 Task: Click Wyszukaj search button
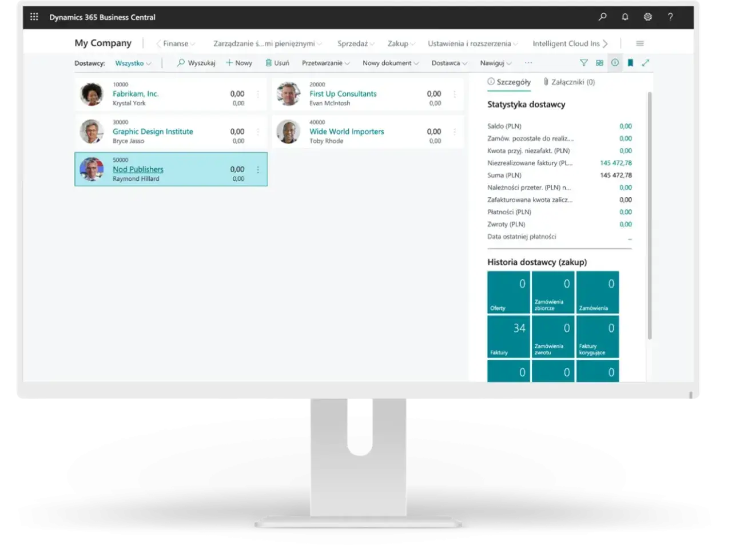(196, 63)
